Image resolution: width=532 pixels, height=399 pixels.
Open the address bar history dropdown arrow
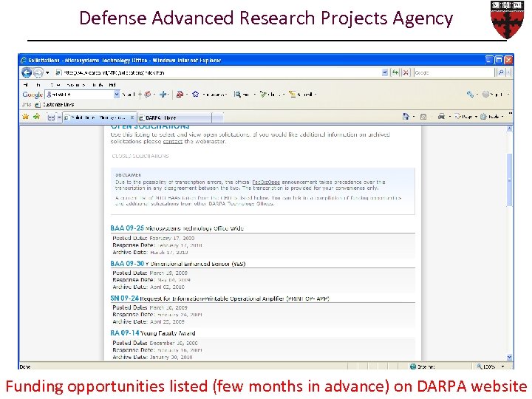click(385, 72)
